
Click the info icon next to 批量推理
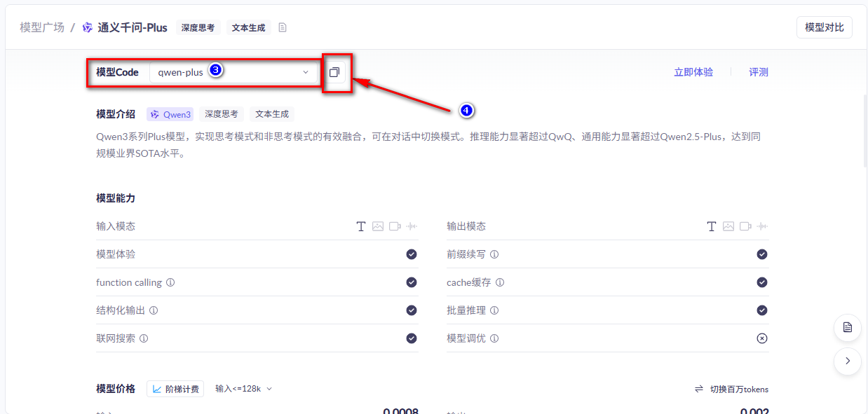click(494, 310)
